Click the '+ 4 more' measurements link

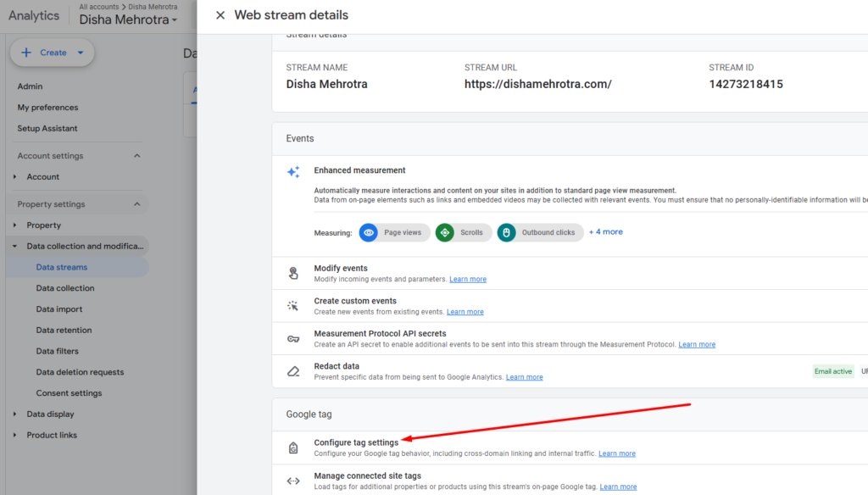606,231
